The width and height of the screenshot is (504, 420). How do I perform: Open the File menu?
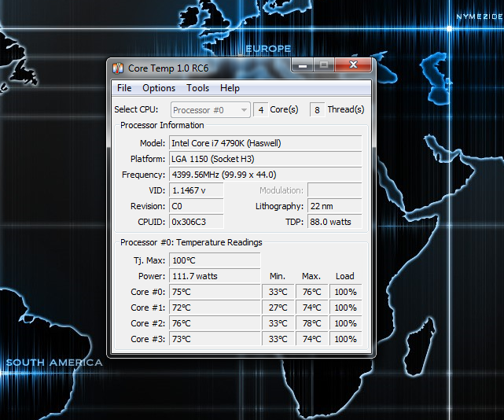(124, 88)
